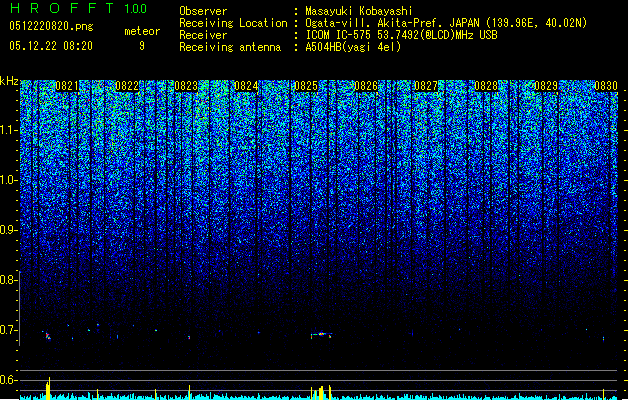Click the 0823 time marker
The width and height of the screenshot is (629, 400).
(187, 86)
